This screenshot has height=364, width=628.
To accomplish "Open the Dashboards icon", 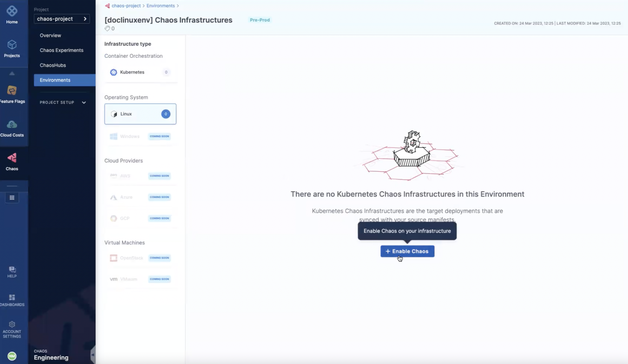I will 12,298.
